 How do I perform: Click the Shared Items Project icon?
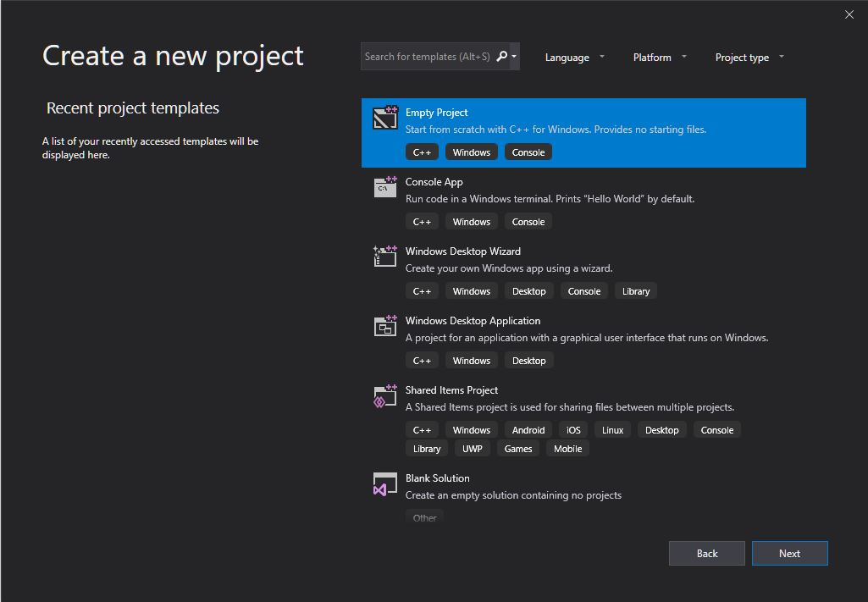[x=385, y=395]
